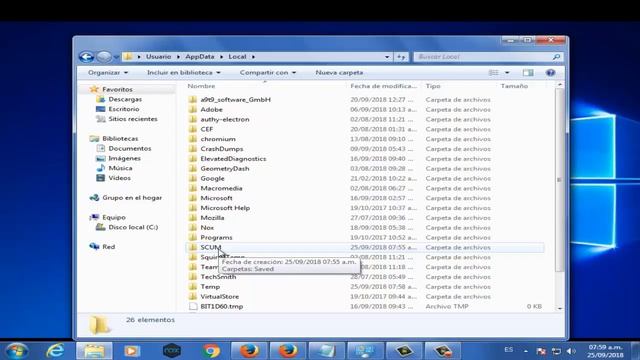Select the ElevatedDiagnostics folder

point(233,158)
